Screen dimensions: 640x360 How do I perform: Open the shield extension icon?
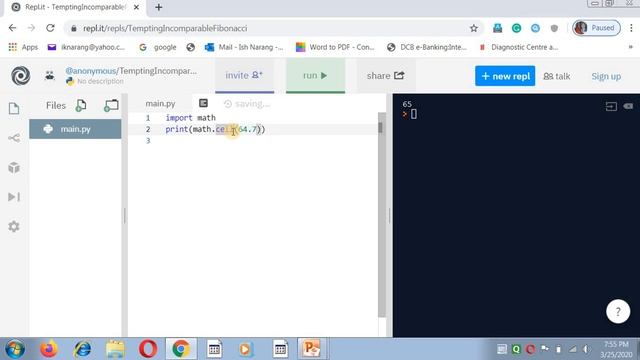pos(554,28)
